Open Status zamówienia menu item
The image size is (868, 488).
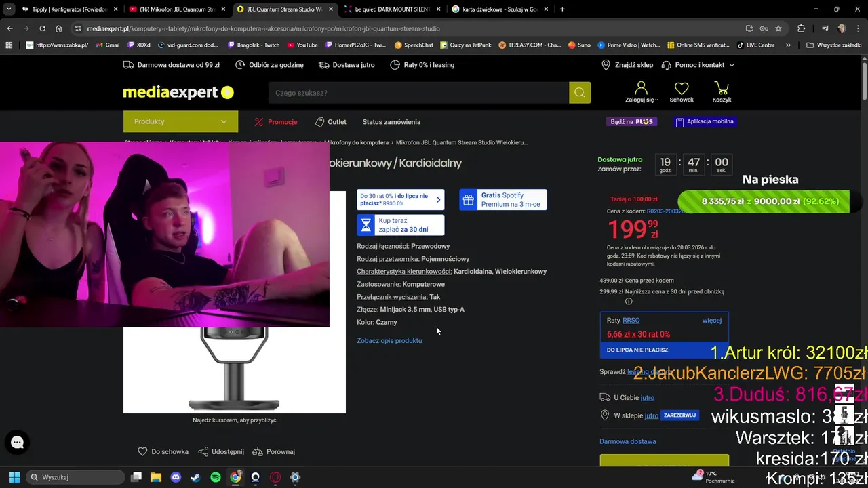(x=391, y=122)
